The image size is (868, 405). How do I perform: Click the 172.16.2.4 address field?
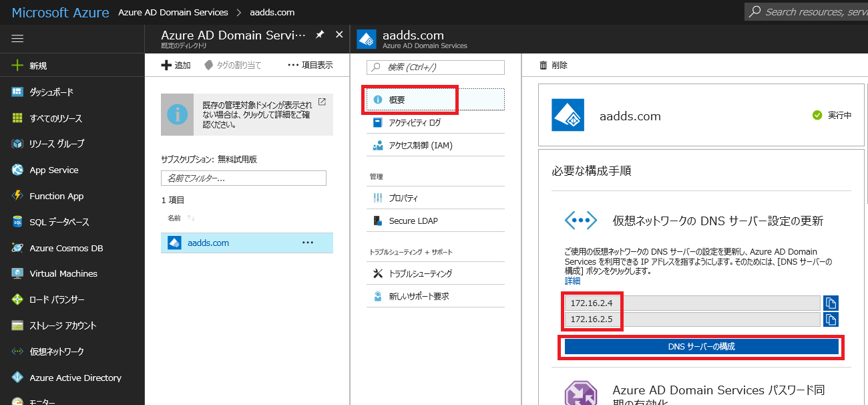point(692,303)
